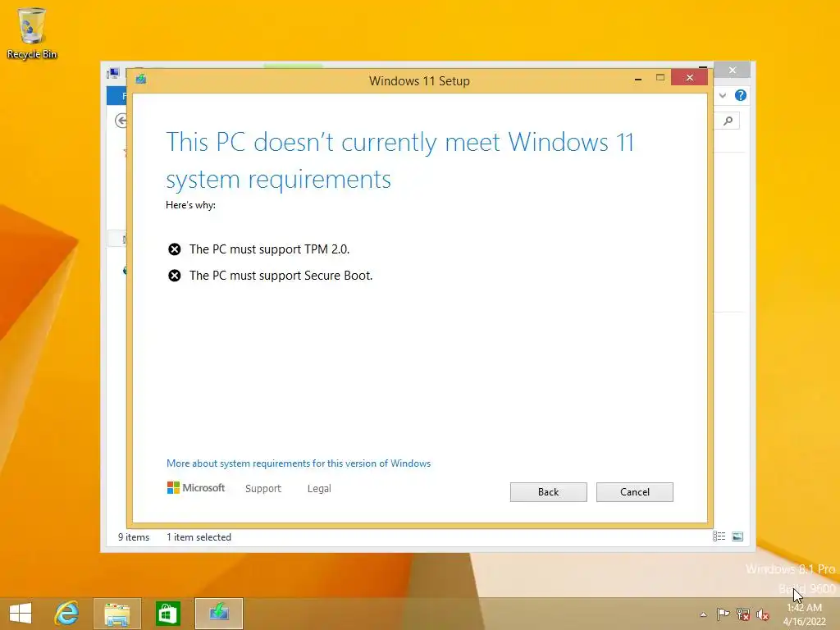Close the Windows 11 Setup window
The image size is (840, 630).
click(689, 78)
